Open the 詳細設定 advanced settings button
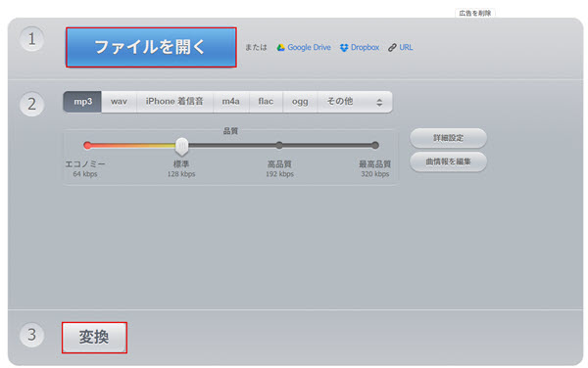Image resolution: width=588 pixels, height=368 pixels. pos(448,138)
